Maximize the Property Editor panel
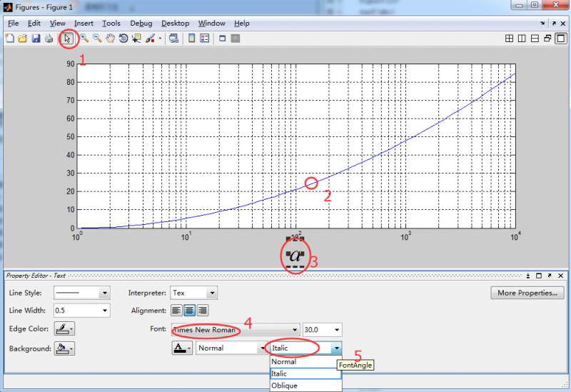The height and width of the screenshot is (392, 571). [x=539, y=276]
